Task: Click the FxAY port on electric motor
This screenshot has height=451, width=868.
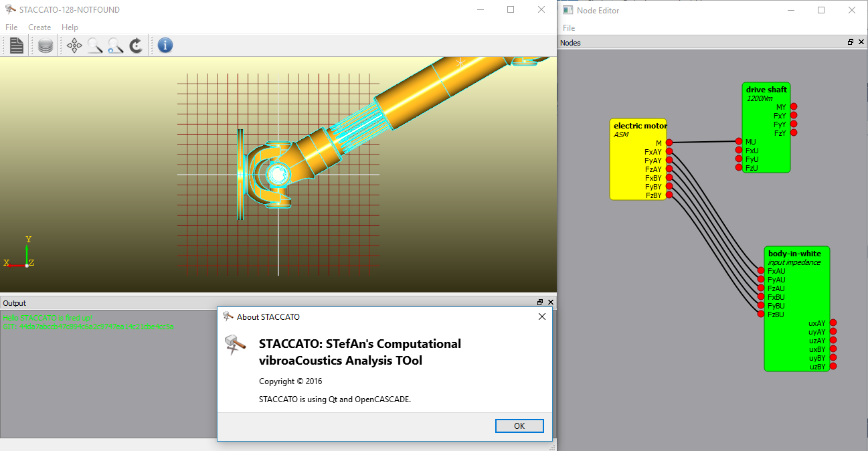Action: click(x=670, y=152)
